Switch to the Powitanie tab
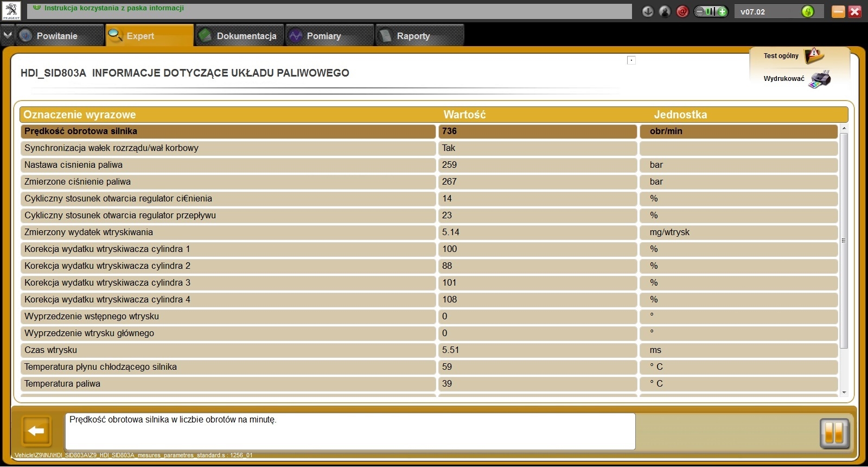 60,35
